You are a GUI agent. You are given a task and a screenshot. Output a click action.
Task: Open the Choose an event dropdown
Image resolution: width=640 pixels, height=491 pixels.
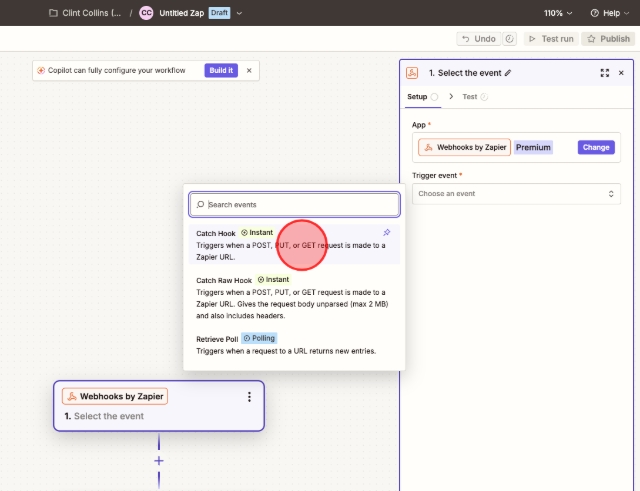pyautogui.click(x=516, y=194)
